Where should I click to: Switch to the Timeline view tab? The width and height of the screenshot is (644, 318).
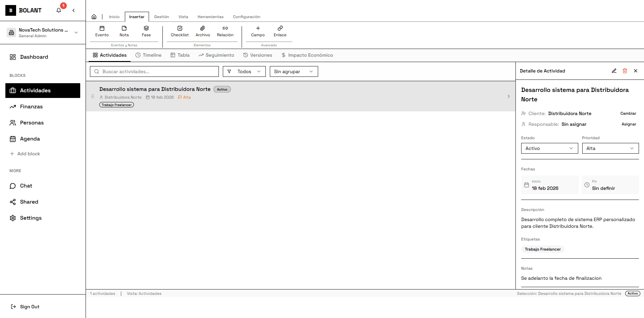[148, 55]
